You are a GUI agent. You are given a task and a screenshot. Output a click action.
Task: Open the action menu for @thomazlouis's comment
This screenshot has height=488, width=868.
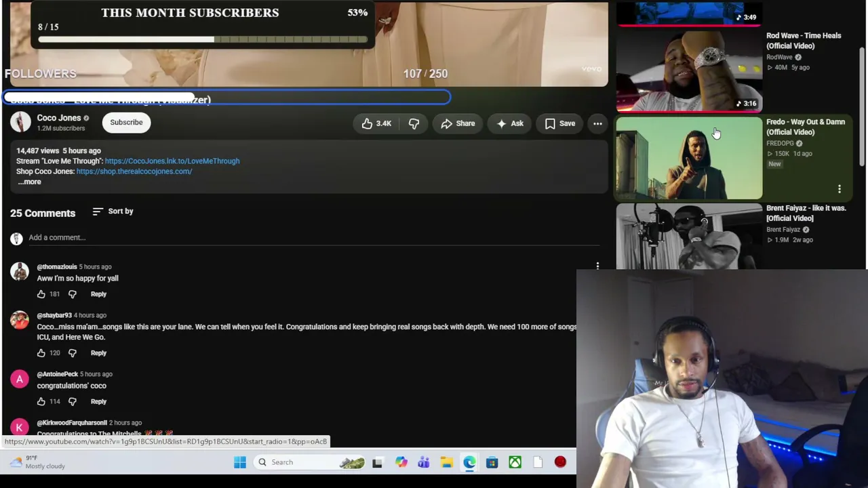coord(597,266)
